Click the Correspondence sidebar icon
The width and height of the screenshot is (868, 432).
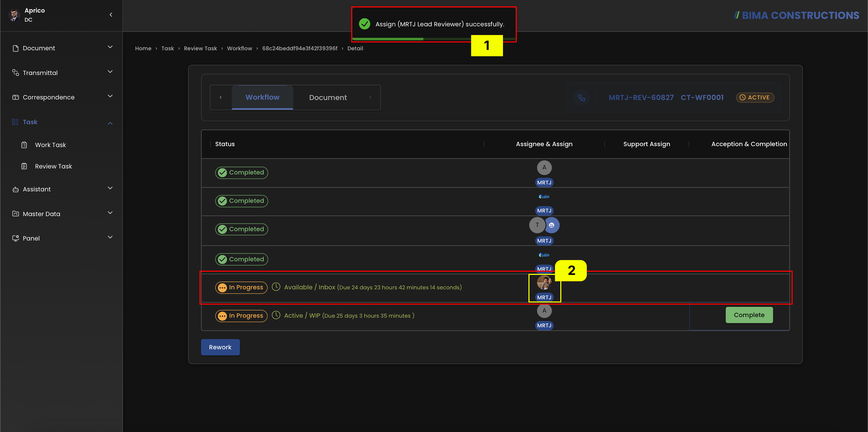pyautogui.click(x=15, y=97)
